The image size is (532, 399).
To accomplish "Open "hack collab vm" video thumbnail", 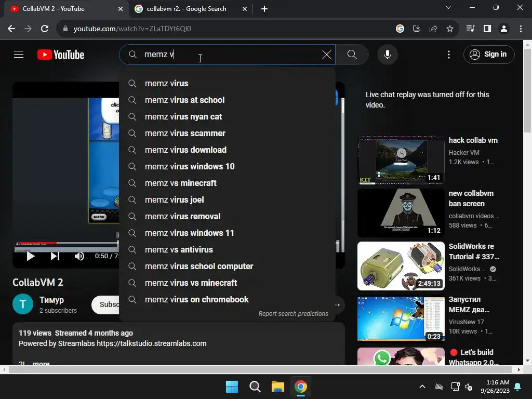I will [401, 160].
